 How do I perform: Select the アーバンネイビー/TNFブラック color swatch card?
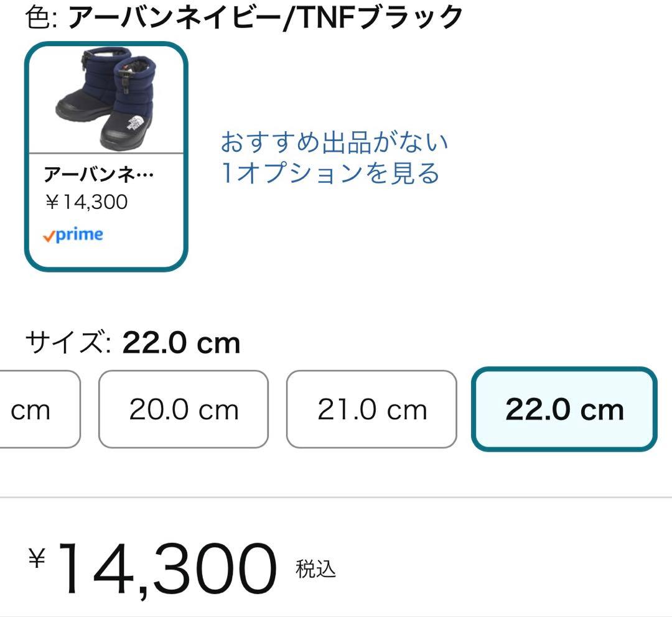(105, 155)
